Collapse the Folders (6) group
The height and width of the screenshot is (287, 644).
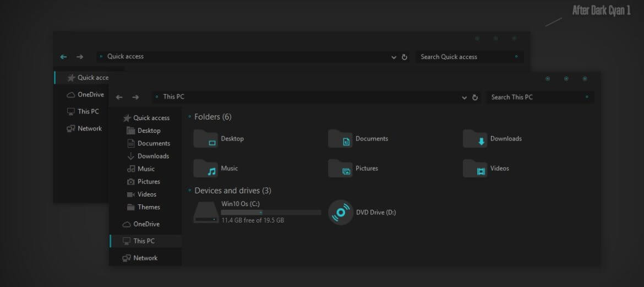189,117
